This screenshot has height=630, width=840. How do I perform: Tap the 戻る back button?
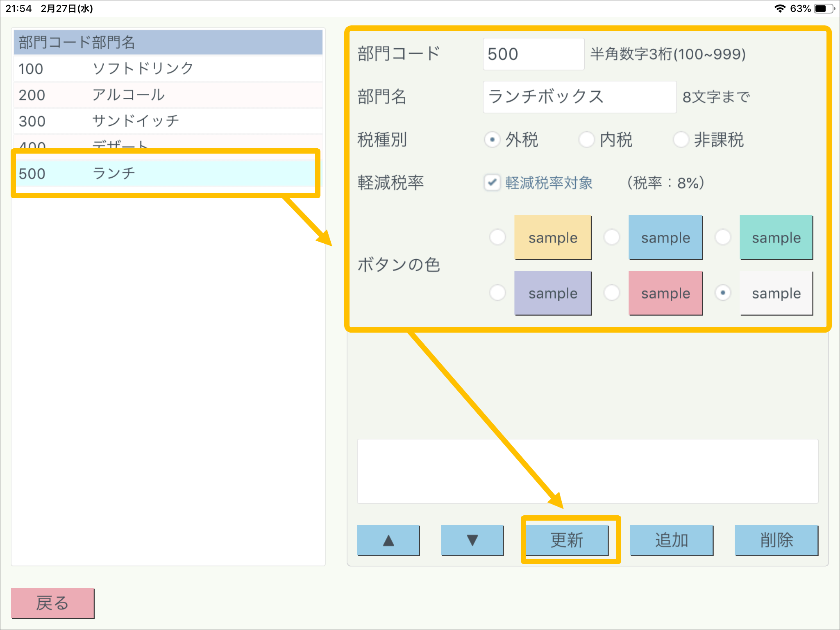(x=52, y=603)
